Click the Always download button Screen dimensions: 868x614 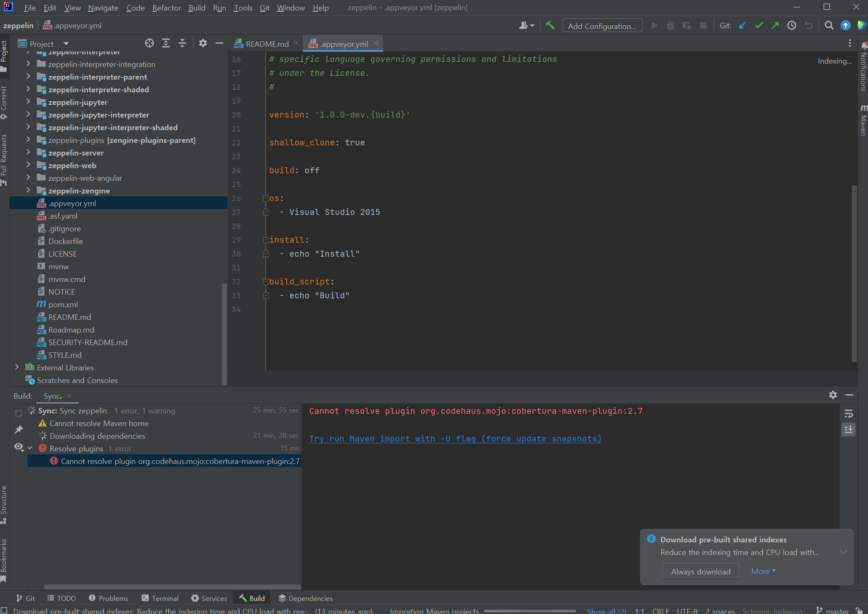coord(700,571)
